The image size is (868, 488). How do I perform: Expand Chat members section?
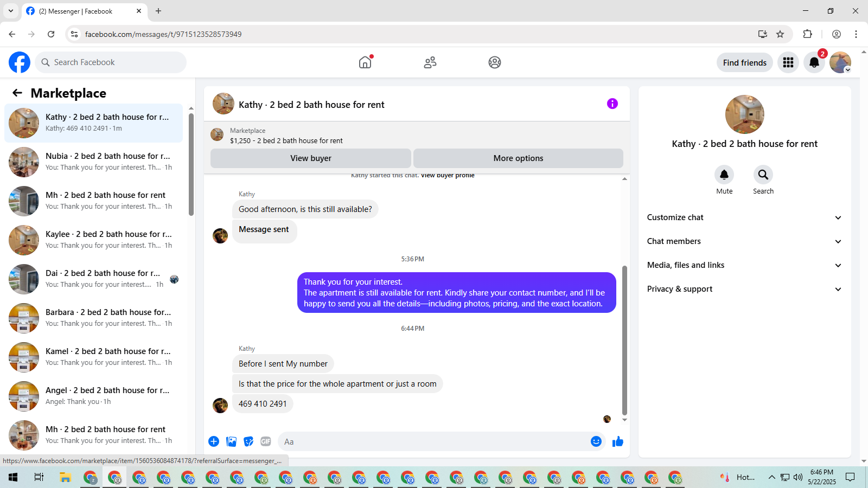(744, 241)
